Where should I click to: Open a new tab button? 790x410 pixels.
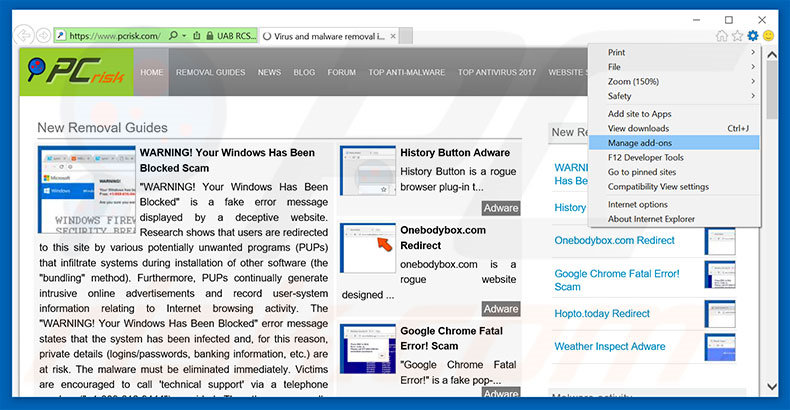406,36
